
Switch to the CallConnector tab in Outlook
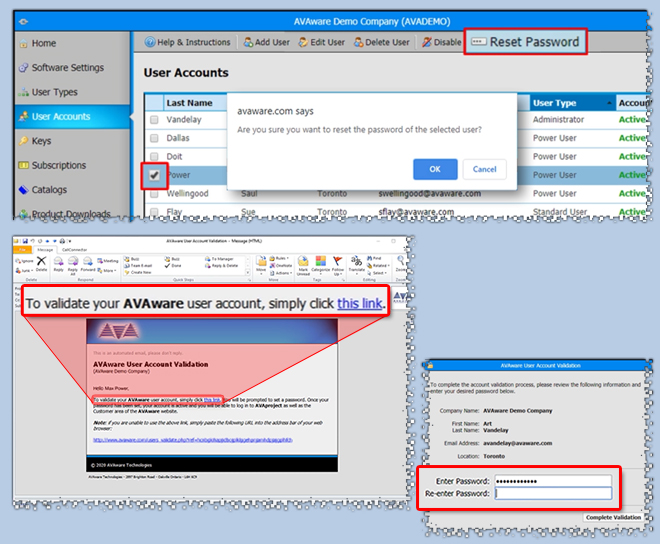click(74, 250)
